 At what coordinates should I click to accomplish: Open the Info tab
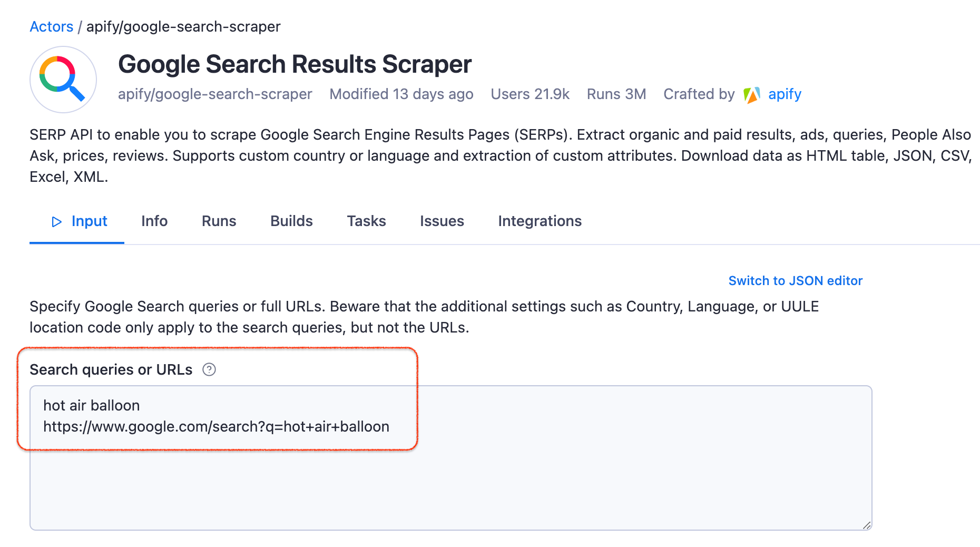[x=154, y=221]
